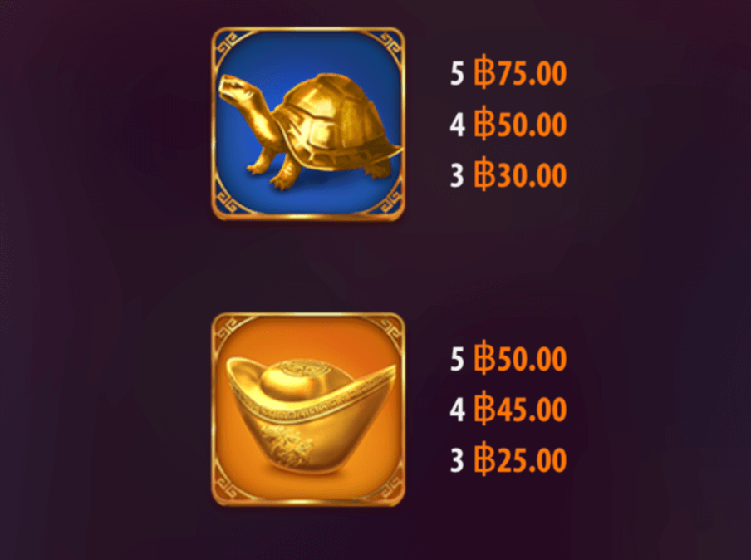The image size is (751, 560).
Task: Tap the count 4 next to turtle ฿50.00
Action: (x=458, y=125)
